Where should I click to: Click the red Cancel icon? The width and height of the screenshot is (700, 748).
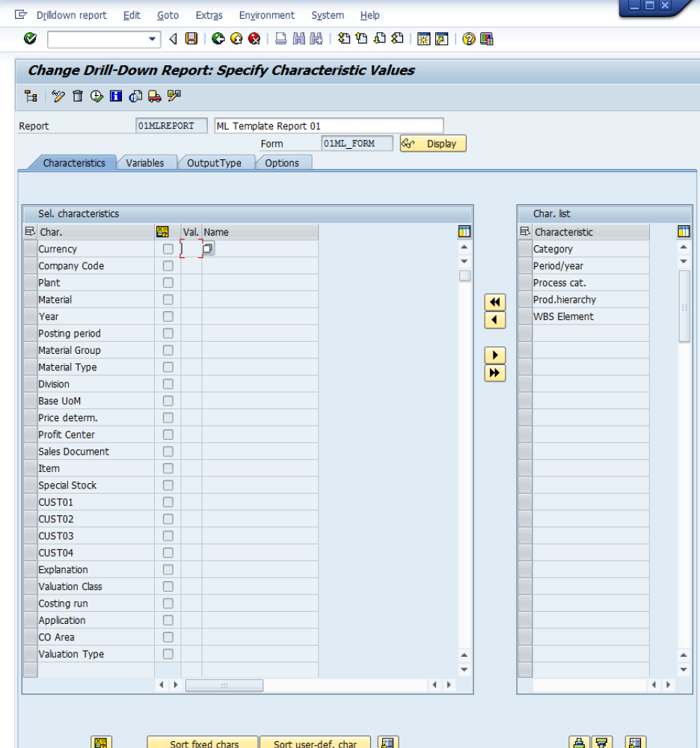(x=254, y=39)
